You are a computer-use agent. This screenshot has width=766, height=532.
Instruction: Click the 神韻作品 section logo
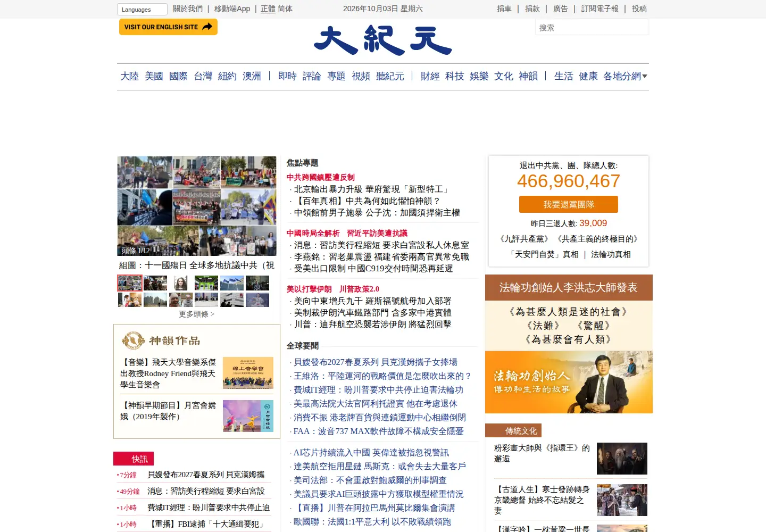[161, 340]
